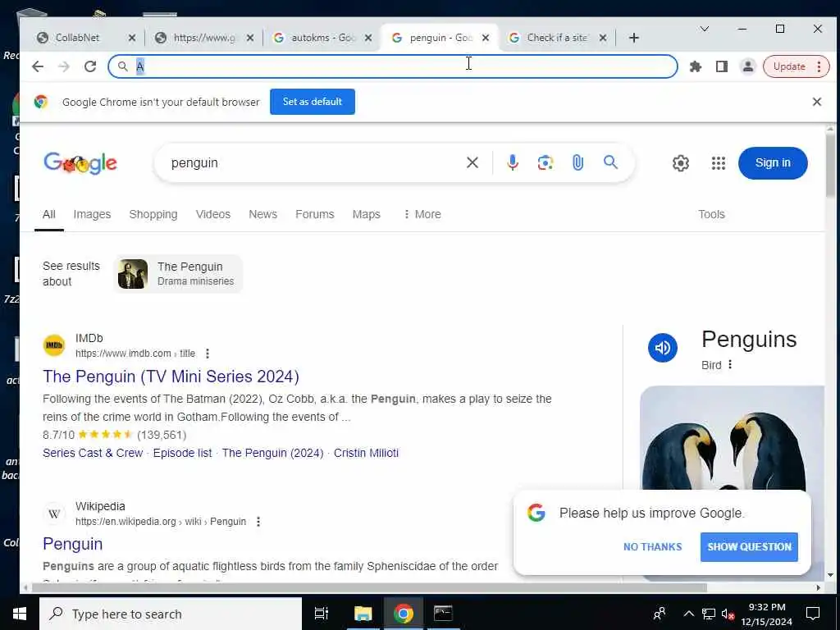Open the Chrome profile avatar icon
This screenshot has height=630, width=840.
pyautogui.click(x=748, y=66)
